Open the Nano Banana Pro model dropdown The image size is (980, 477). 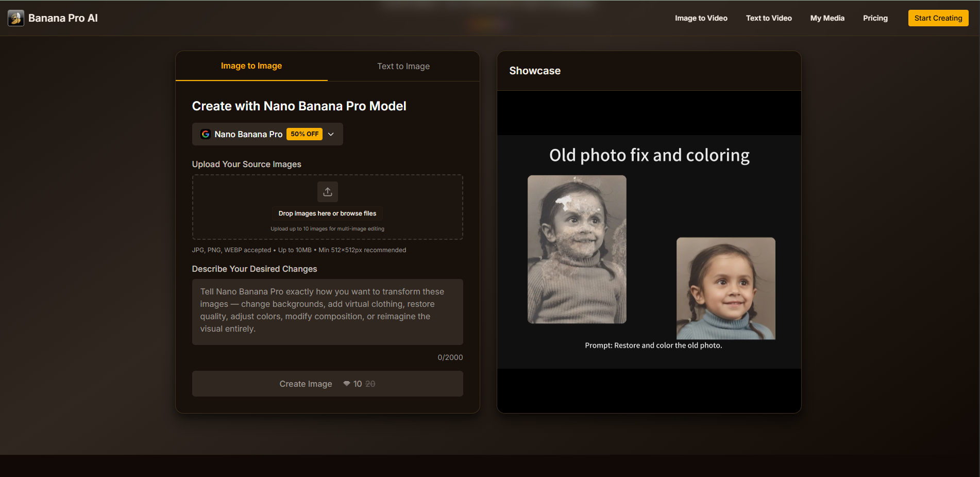tap(267, 134)
